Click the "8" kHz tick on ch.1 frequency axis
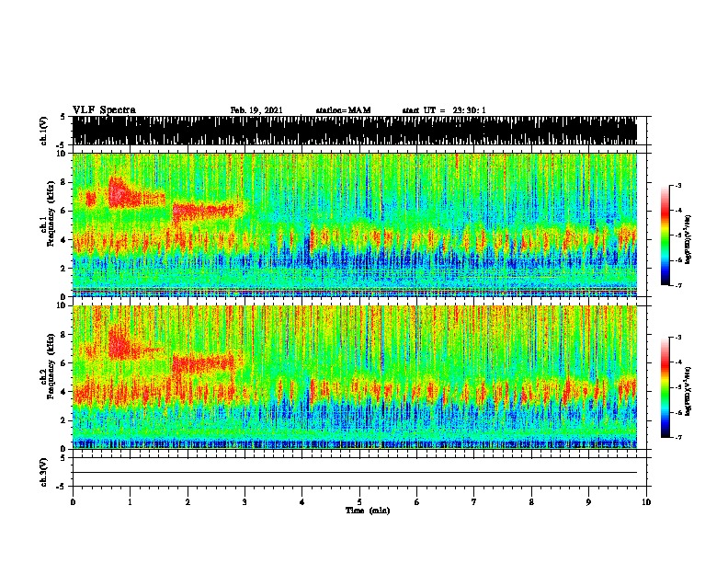Screen dimensions: 728x563 [64, 182]
